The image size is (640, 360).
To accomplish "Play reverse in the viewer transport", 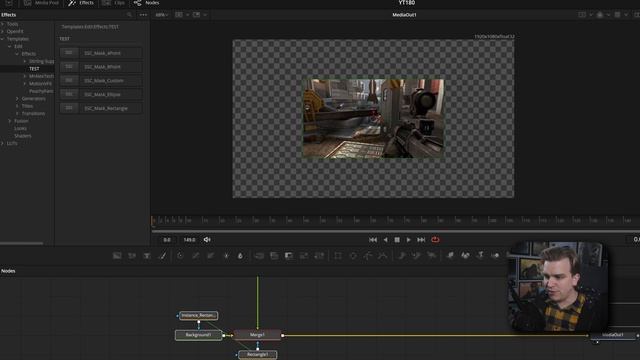I will [x=385, y=240].
